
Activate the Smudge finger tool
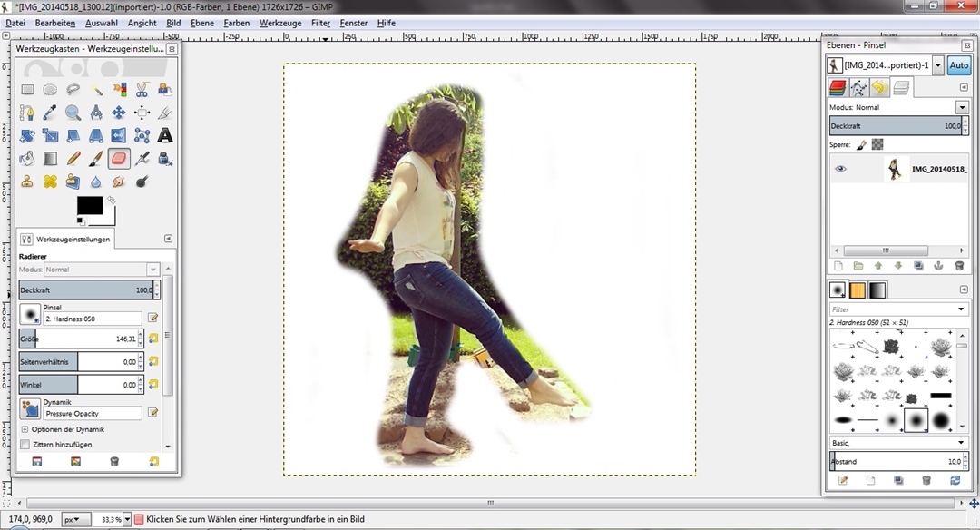click(x=119, y=182)
